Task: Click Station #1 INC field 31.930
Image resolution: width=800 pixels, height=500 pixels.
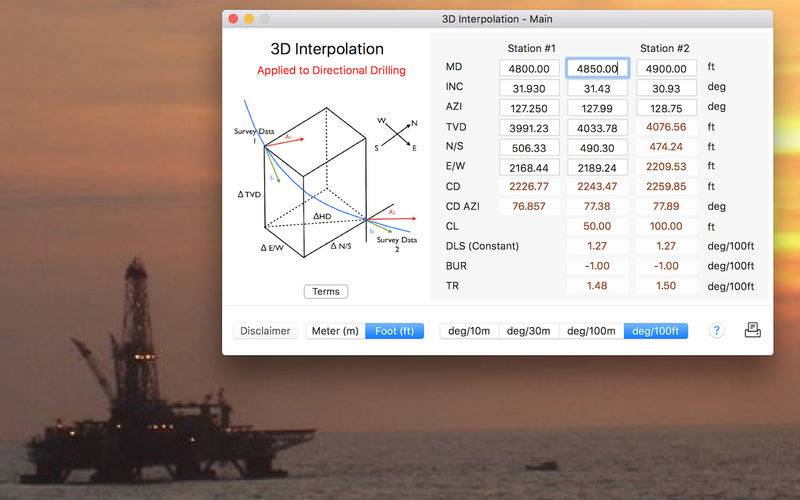Action: click(529, 88)
